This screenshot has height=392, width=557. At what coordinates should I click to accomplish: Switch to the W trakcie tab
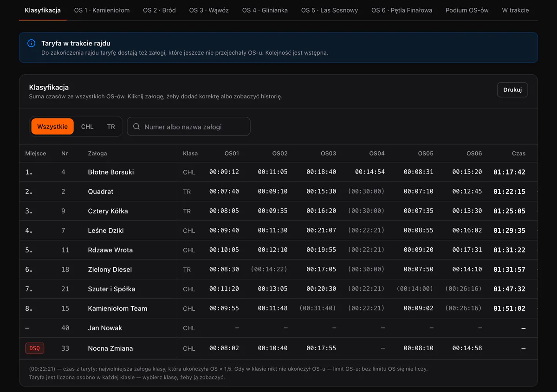[515, 10]
